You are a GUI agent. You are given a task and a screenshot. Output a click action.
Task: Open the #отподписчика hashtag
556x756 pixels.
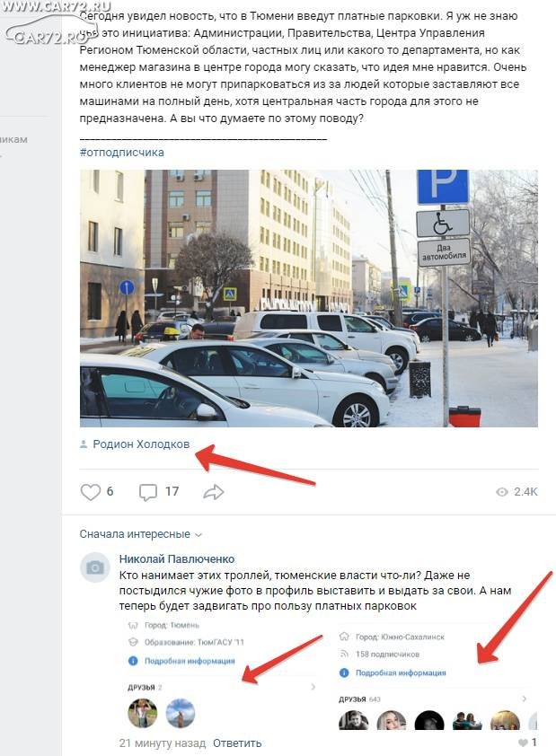(121, 153)
